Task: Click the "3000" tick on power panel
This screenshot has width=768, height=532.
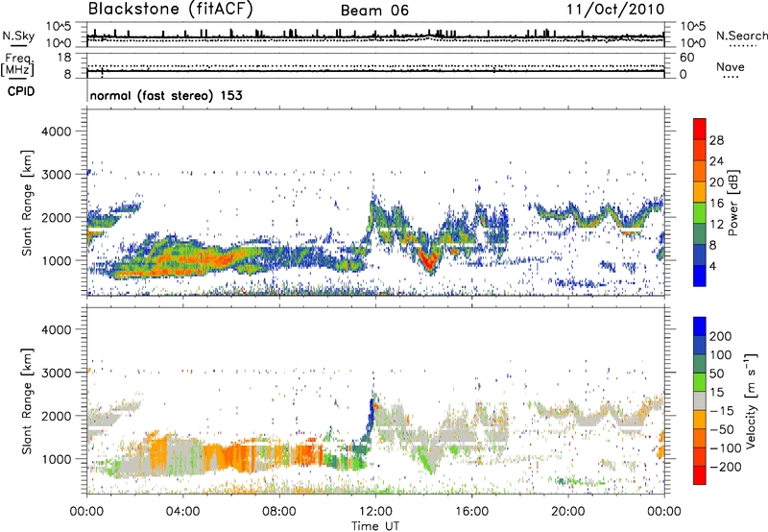Action: point(56,175)
